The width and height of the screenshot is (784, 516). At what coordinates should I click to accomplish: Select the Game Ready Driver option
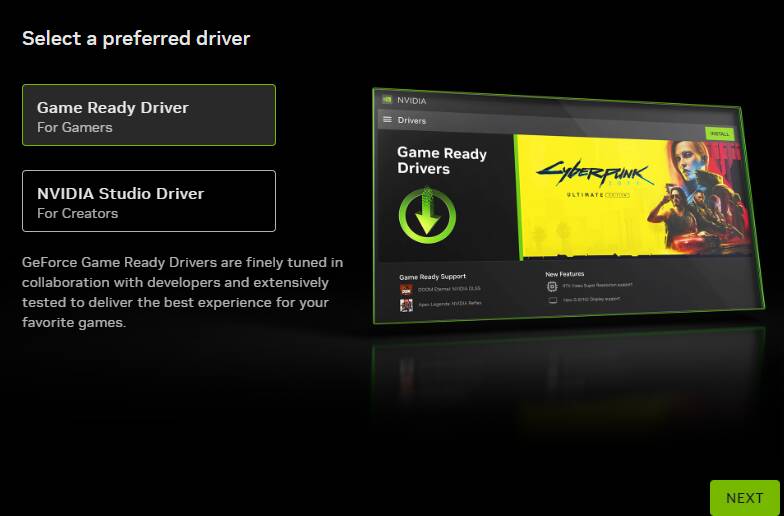click(x=148, y=115)
